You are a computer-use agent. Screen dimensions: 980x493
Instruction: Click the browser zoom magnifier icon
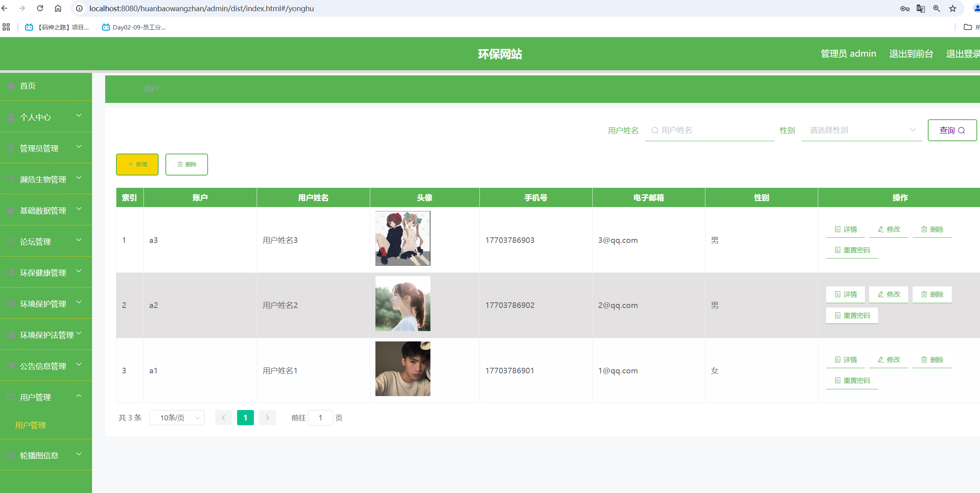937,8
